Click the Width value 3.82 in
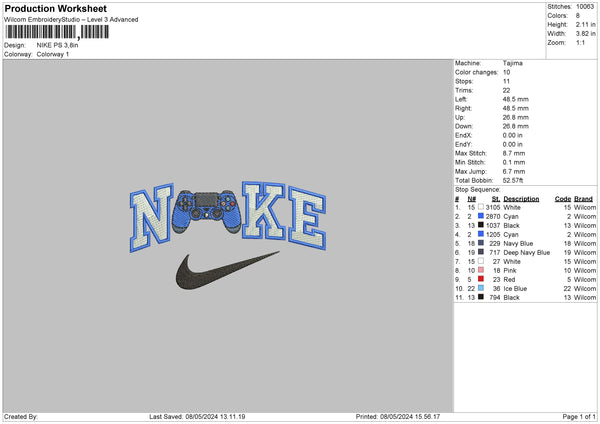 click(585, 34)
